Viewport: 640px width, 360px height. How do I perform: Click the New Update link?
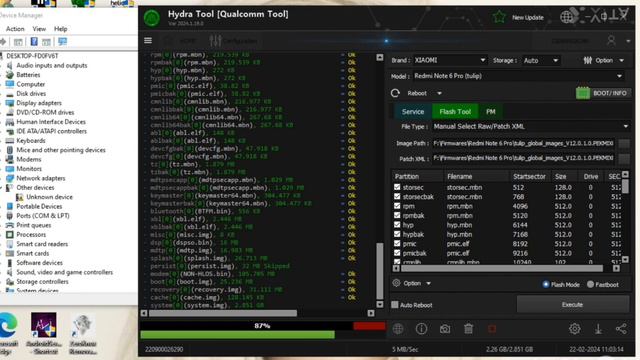point(528,18)
